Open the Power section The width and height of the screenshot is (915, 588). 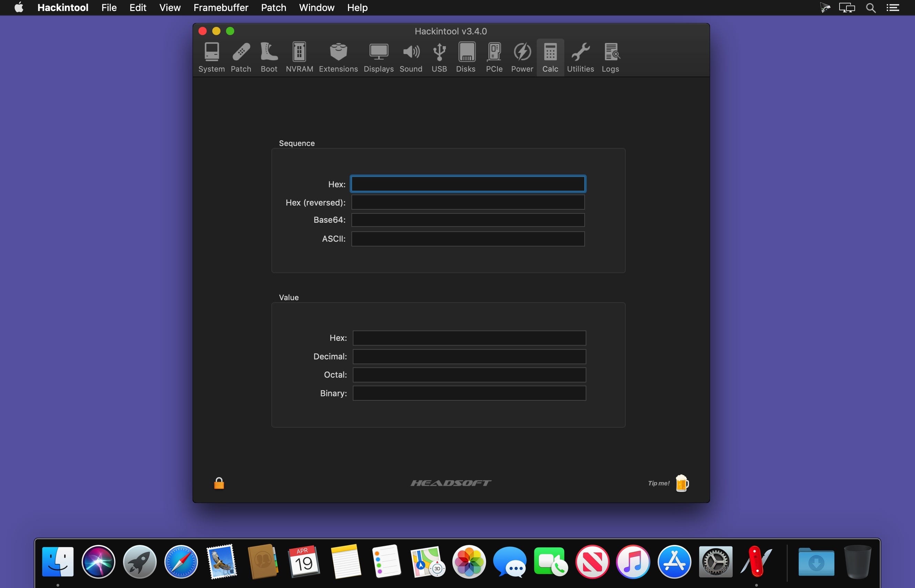(x=522, y=57)
